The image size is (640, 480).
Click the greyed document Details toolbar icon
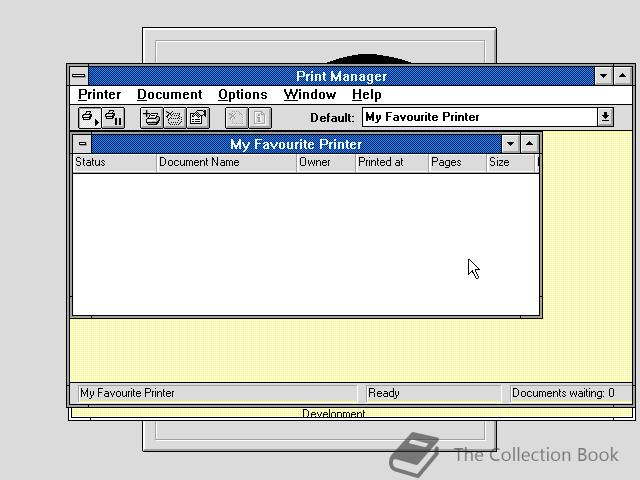tap(260, 118)
